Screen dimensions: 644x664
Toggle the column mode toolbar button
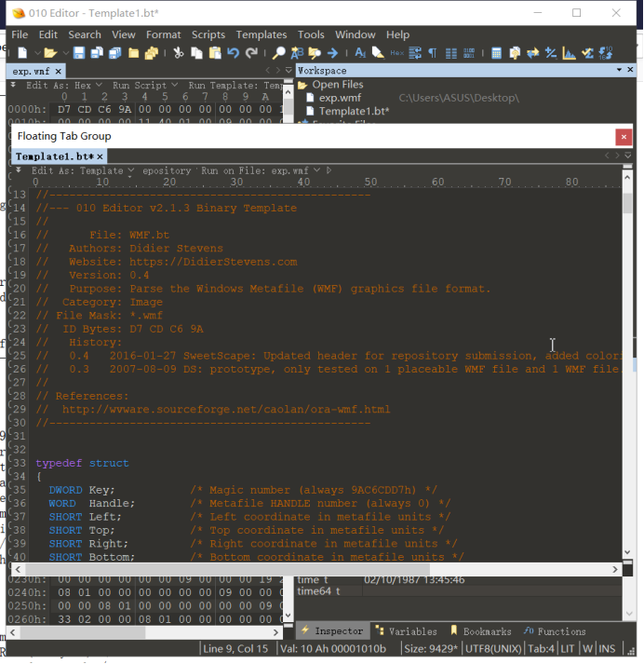(x=451, y=53)
